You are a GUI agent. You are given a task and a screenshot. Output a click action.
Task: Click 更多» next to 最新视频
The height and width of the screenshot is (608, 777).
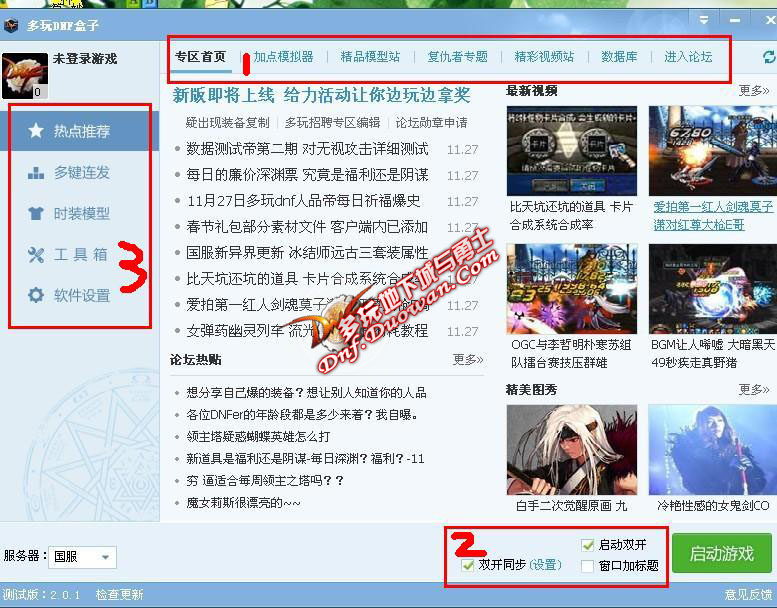coord(754,91)
